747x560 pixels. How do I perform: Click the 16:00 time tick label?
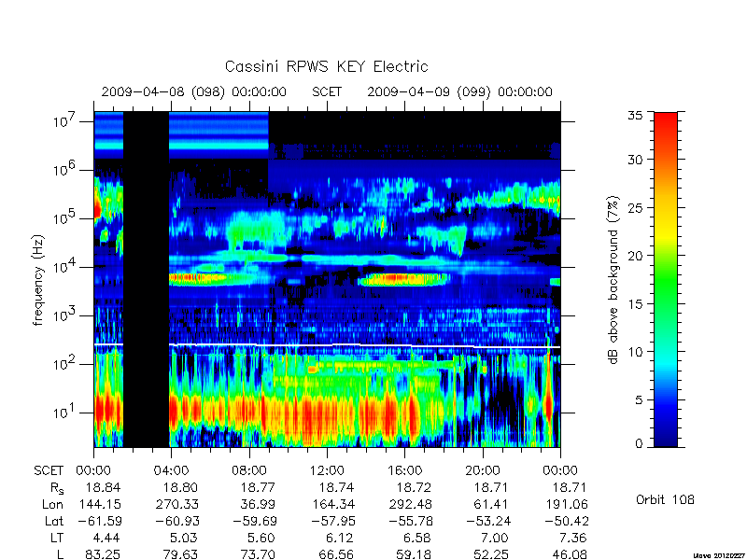pyautogui.click(x=404, y=470)
